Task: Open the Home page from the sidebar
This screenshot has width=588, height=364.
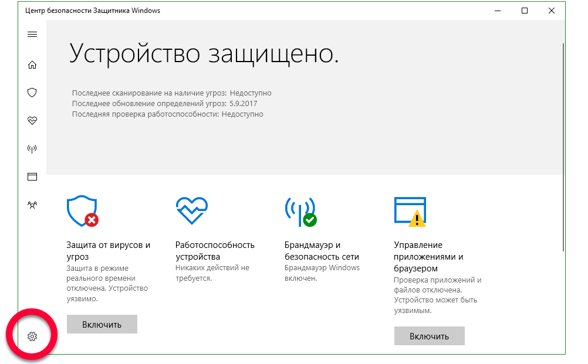Action: (x=32, y=65)
